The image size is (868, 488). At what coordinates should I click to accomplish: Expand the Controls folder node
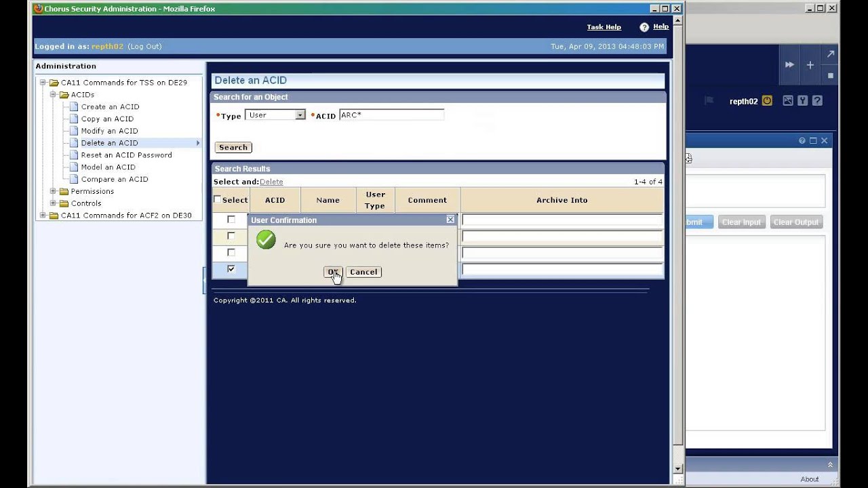click(54, 203)
